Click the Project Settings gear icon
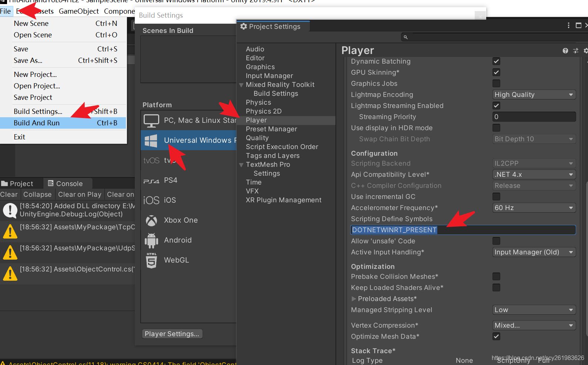 [x=243, y=26]
